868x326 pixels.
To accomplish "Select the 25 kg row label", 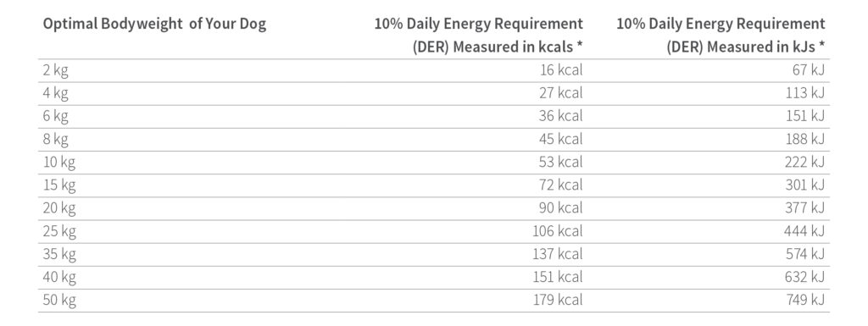I will (x=59, y=232).
